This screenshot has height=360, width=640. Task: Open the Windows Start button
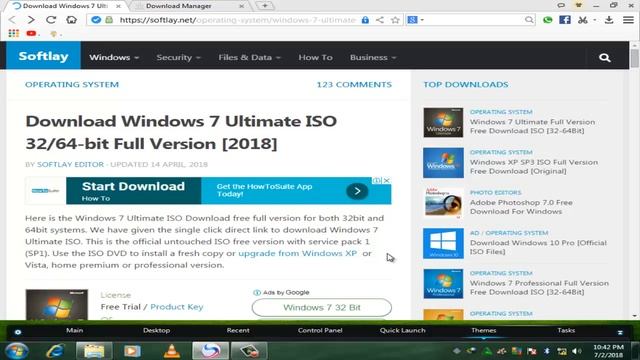click(17, 351)
